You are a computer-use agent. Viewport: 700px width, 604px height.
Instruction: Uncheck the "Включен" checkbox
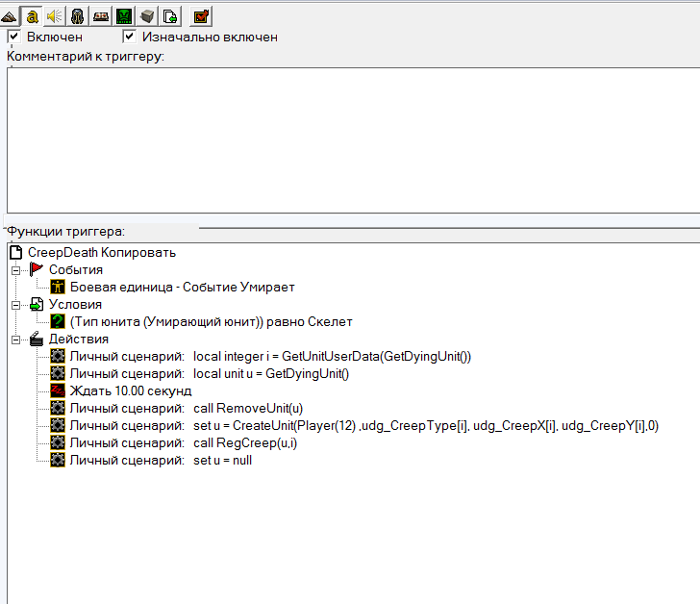click(x=14, y=37)
